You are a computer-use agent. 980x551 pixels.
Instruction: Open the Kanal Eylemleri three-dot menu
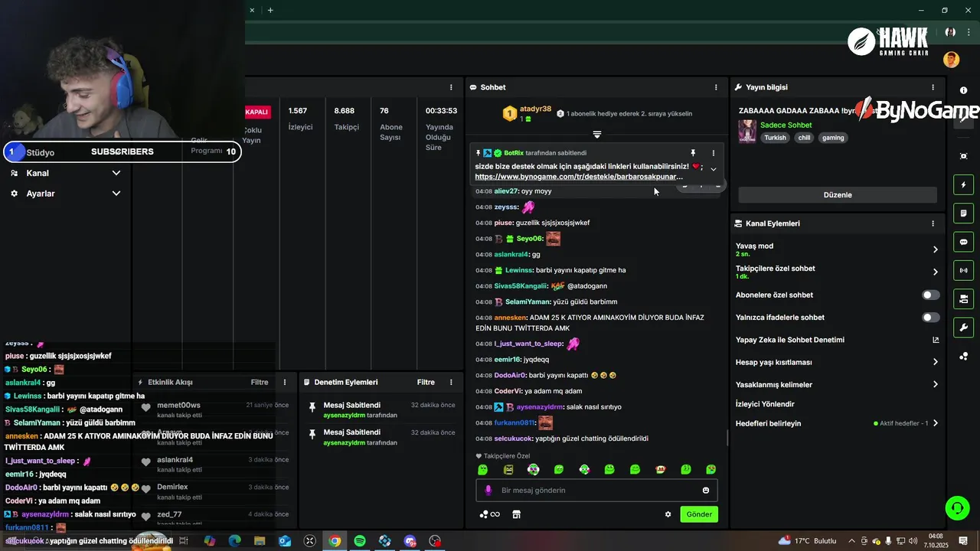coord(933,223)
